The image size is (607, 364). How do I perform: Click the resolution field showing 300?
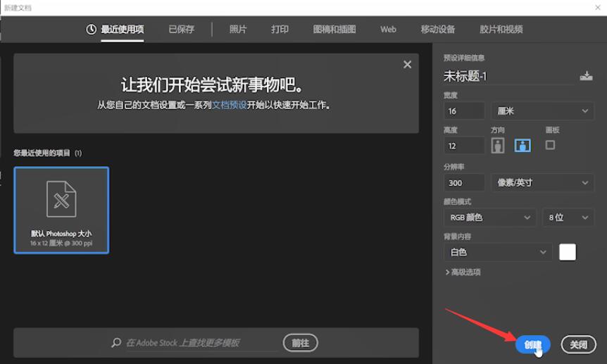coord(464,183)
